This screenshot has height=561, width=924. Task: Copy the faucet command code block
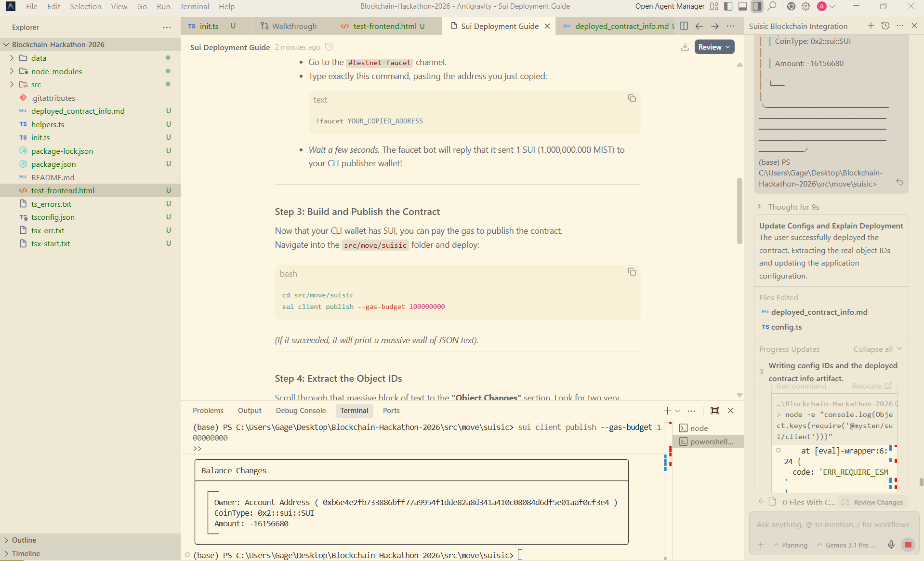[x=632, y=98]
